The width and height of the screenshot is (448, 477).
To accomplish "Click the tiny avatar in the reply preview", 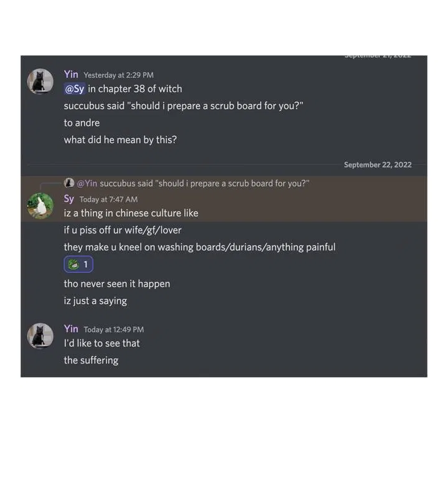I will click(x=69, y=183).
